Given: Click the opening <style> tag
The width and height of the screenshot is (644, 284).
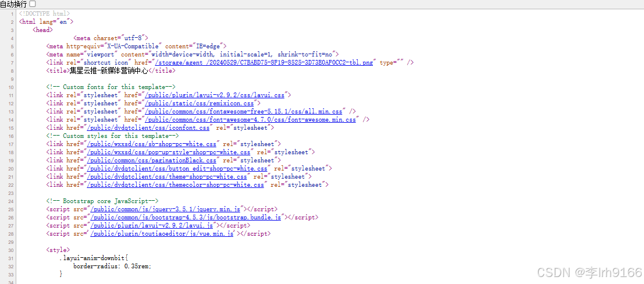Looking at the screenshot, I should (58, 250).
